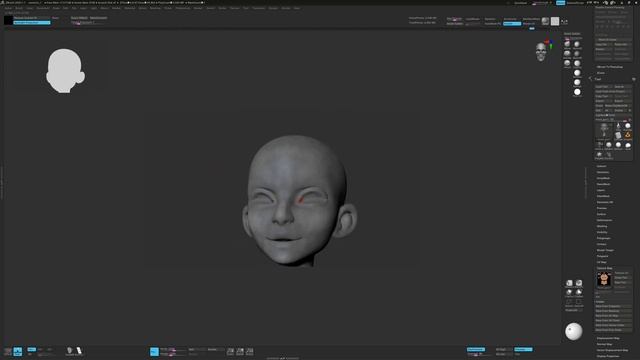The width and height of the screenshot is (640, 360).
Task: Open the head silhouette preview thumbnail
Action: [65, 71]
